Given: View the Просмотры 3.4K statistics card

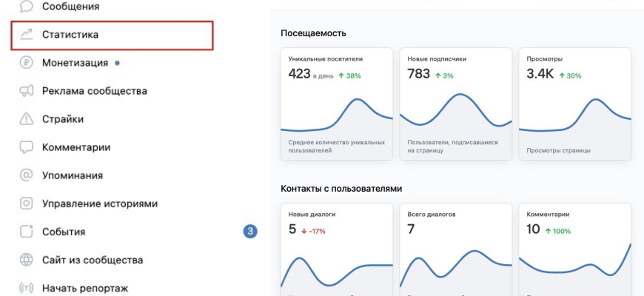Looking at the screenshot, I should click(575, 104).
